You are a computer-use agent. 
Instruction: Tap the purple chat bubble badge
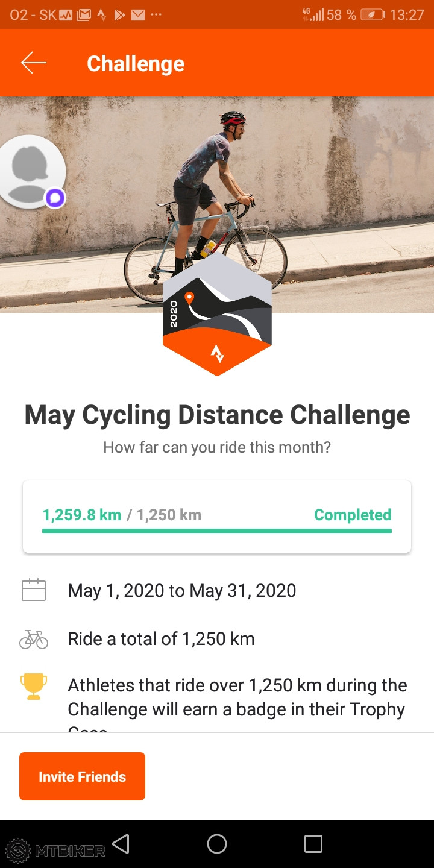click(55, 198)
